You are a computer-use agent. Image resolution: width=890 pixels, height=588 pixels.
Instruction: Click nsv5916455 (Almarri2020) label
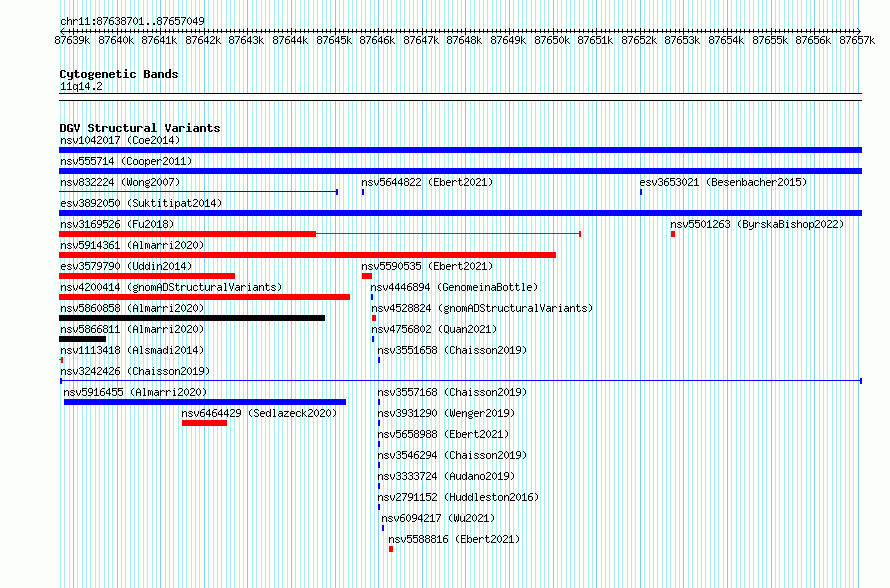point(135,392)
